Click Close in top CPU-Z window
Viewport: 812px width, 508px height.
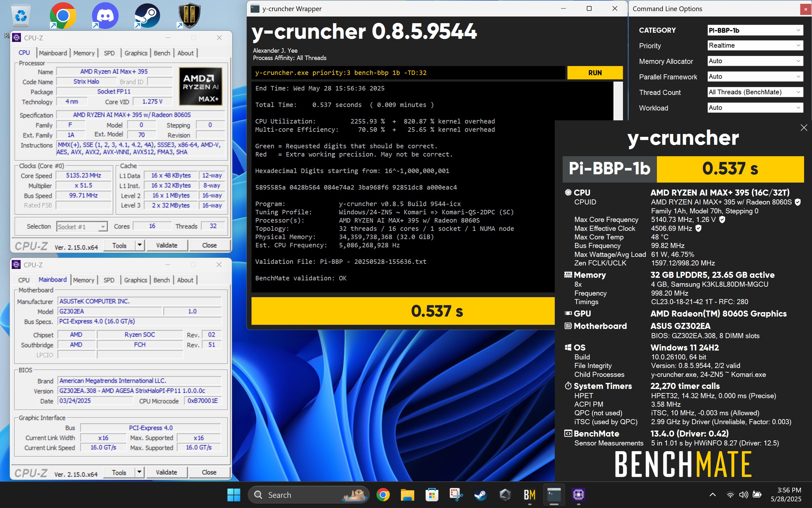click(x=209, y=245)
